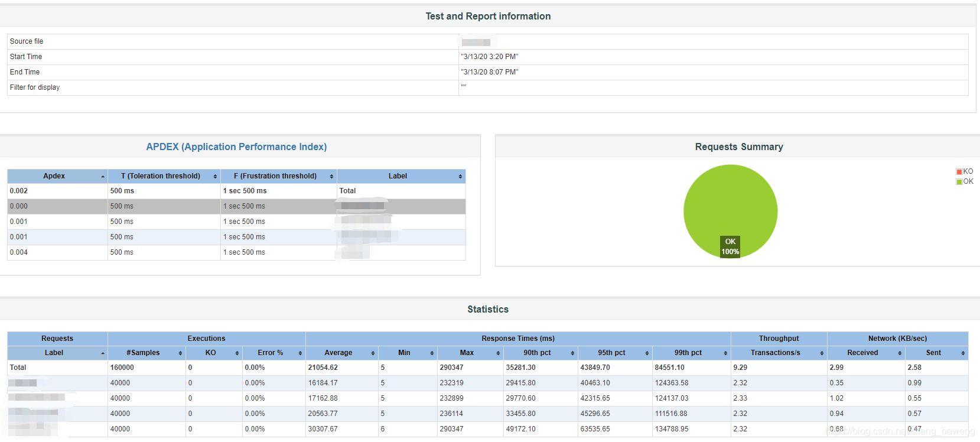The height and width of the screenshot is (442, 980).
Task: Sort Statistics by Average column
Action: point(342,353)
